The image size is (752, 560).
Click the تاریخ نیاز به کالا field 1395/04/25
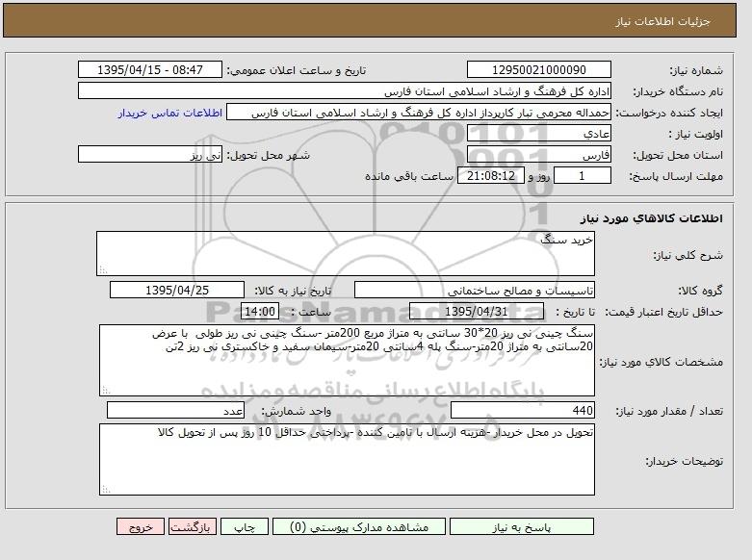coord(177,290)
